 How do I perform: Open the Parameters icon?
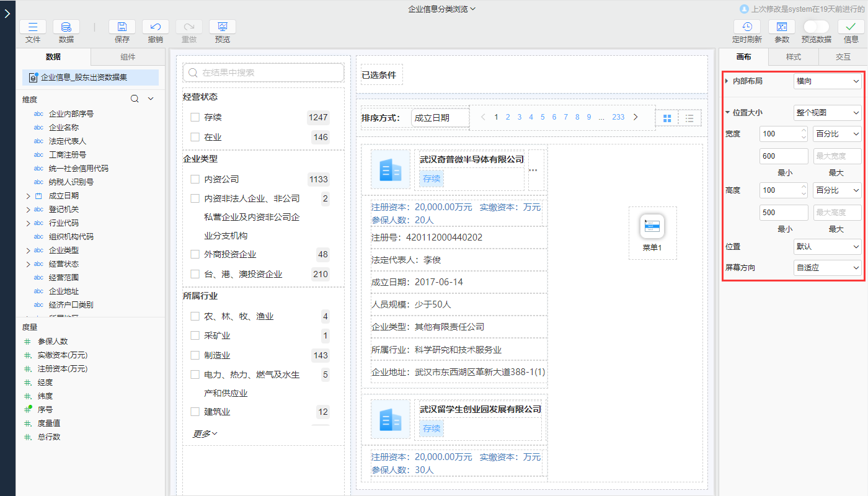coord(781,27)
